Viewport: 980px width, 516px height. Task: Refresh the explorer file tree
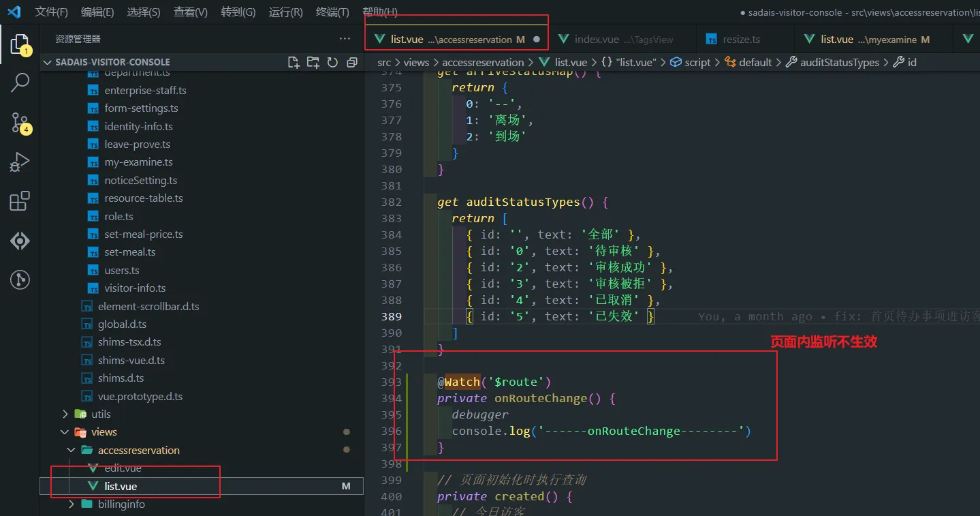pos(332,62)
